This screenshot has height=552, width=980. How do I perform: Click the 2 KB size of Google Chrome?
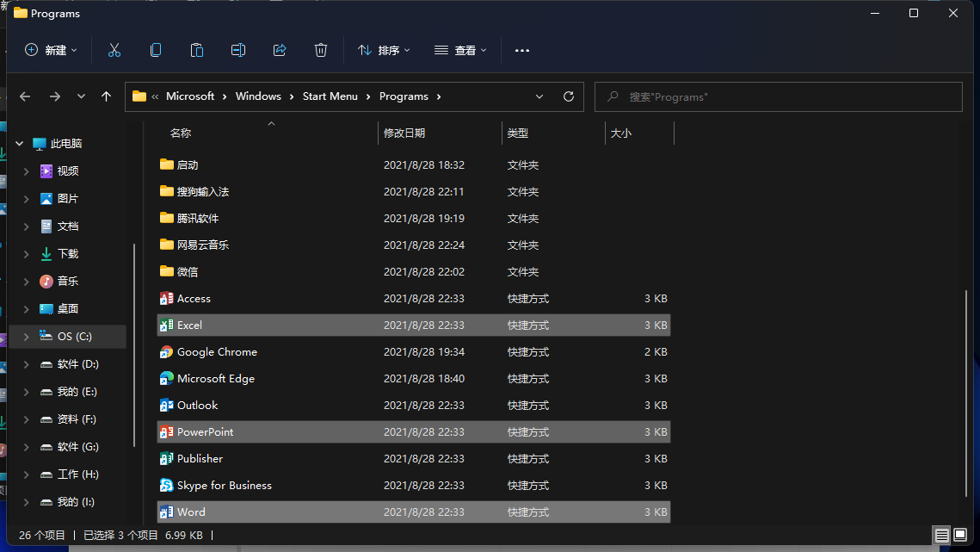656,351
